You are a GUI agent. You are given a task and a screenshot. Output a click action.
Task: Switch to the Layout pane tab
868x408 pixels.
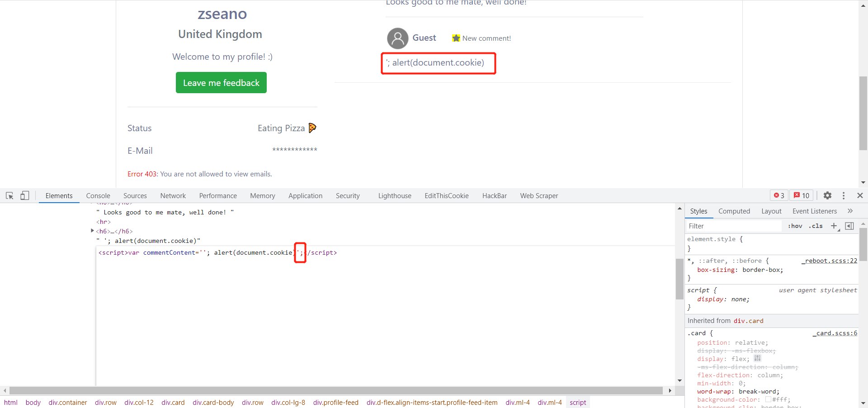771,211
